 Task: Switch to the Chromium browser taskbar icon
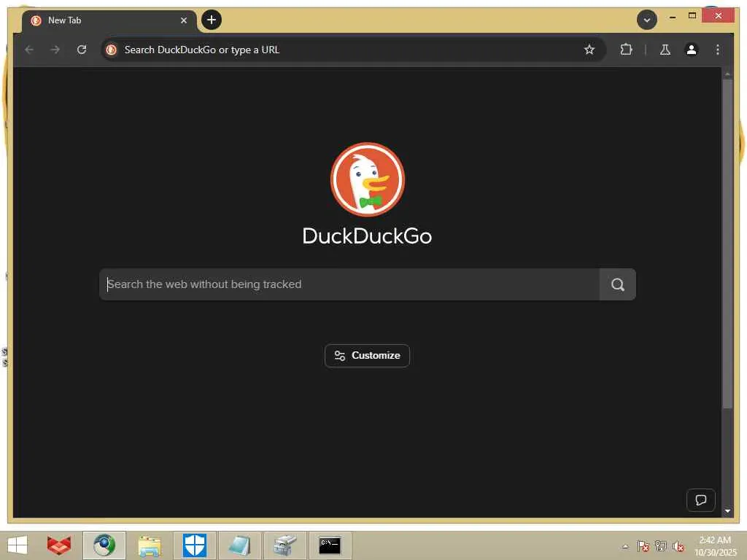(104, 545)
